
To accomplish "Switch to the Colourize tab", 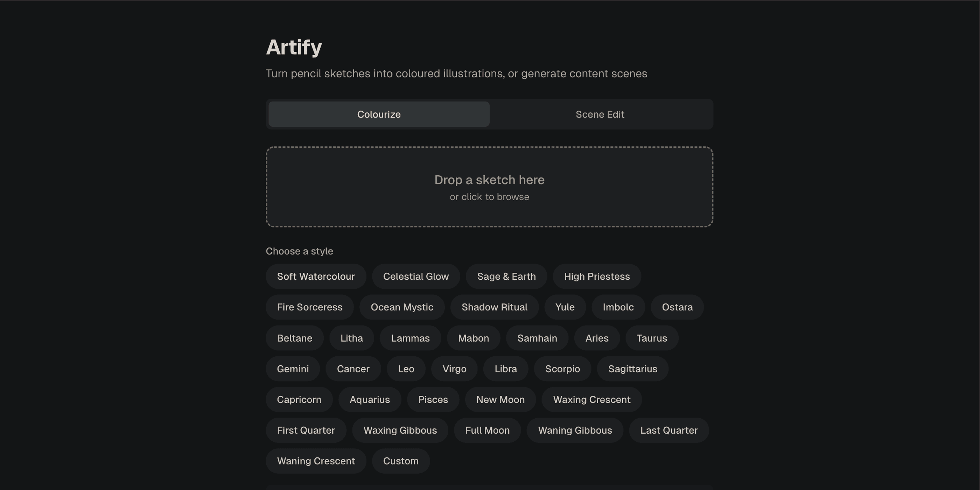I will coord(378,114).
